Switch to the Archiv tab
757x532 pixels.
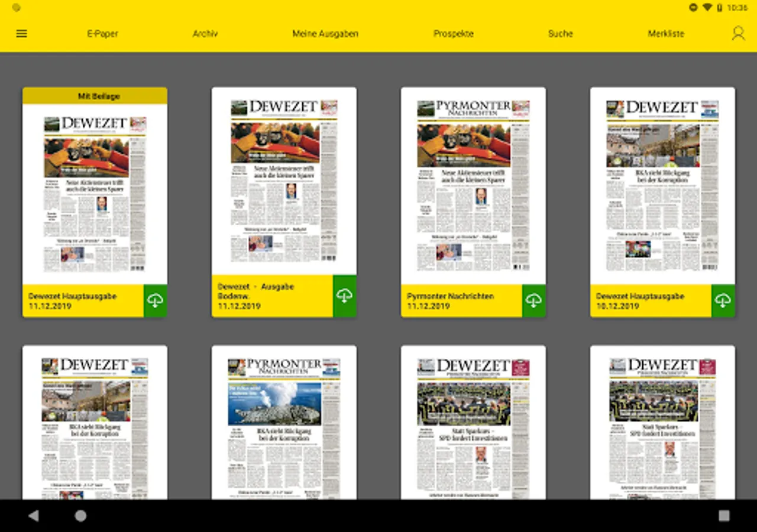205,34
